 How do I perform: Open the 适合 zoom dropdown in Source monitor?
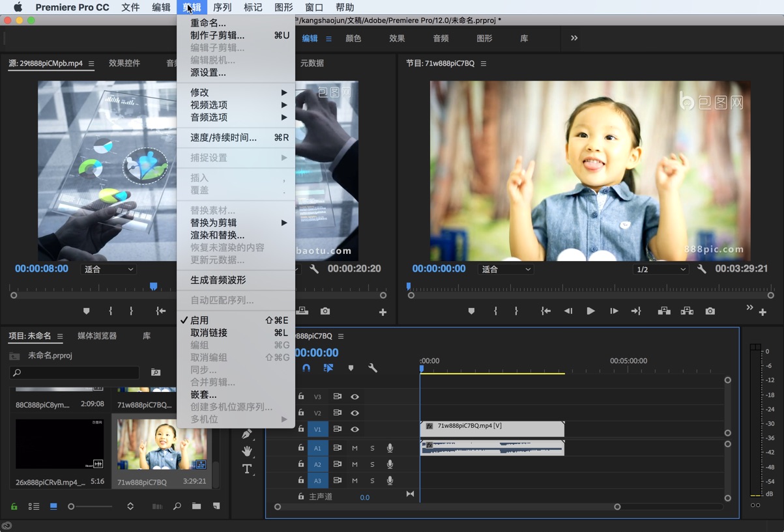pos(108,268)
